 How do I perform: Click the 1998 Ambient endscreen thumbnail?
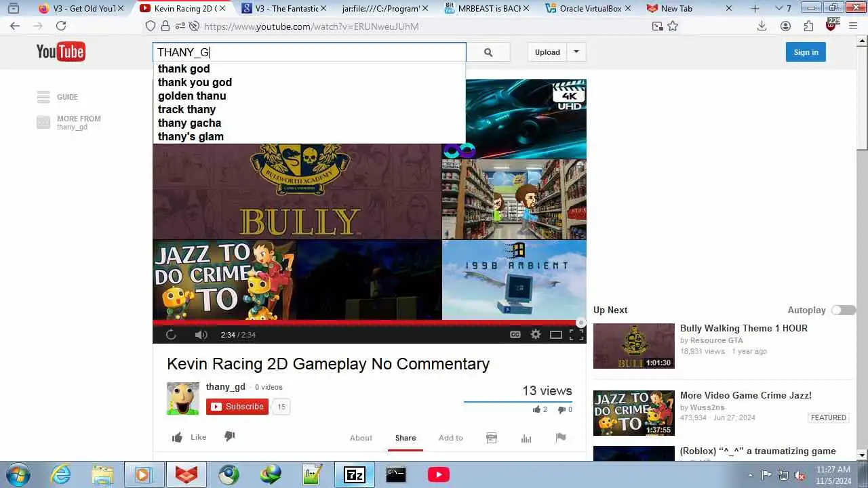click(x=514, y=279)
